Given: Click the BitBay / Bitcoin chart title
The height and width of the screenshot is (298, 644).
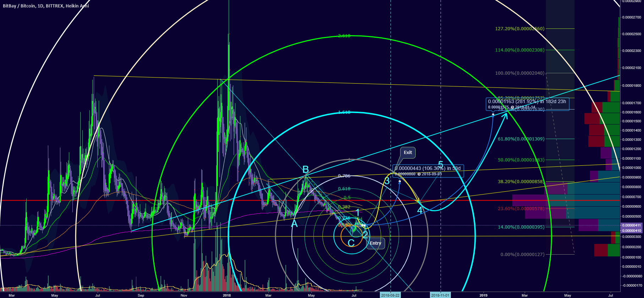Looking at the screenshot, I should point(46,6).
